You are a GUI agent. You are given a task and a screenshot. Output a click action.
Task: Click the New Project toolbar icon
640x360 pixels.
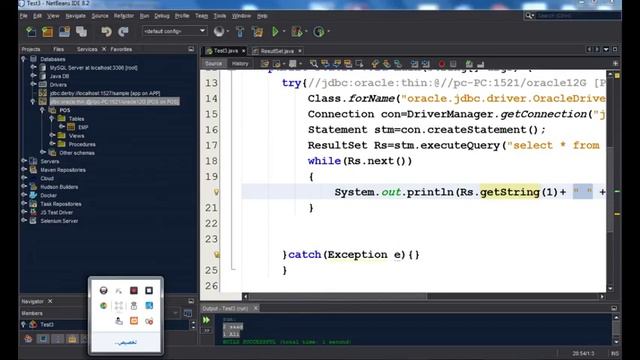pos(47,31)
